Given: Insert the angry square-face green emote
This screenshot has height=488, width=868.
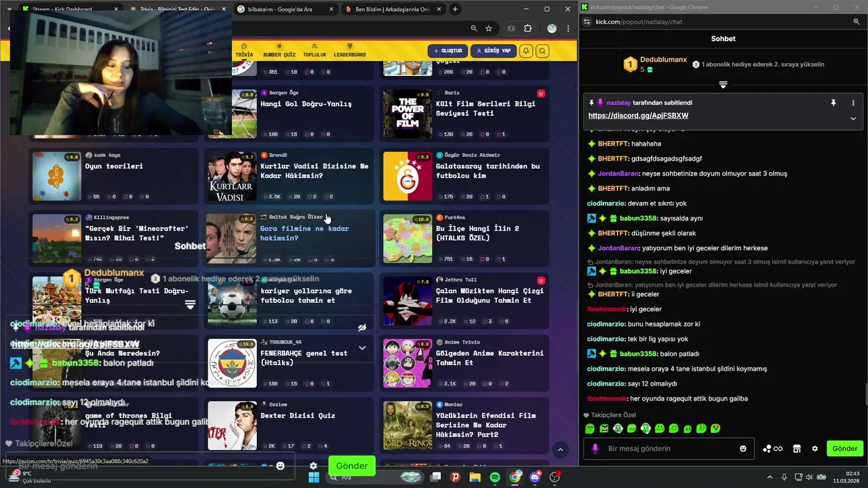Looking at the screenshot, I should (604, 428).
